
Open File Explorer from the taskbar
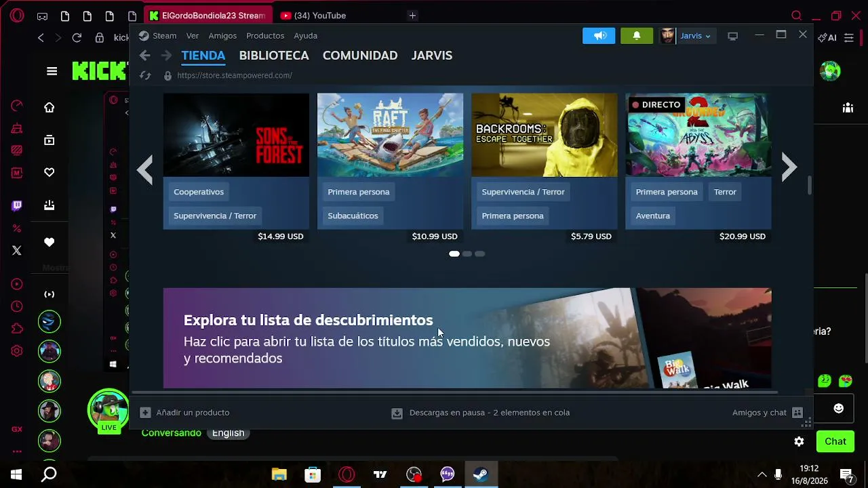coord(279,474)
